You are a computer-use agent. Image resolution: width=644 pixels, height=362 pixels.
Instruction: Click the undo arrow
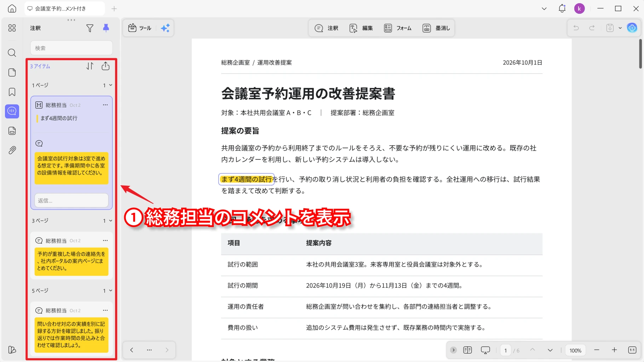click(576, 28)
